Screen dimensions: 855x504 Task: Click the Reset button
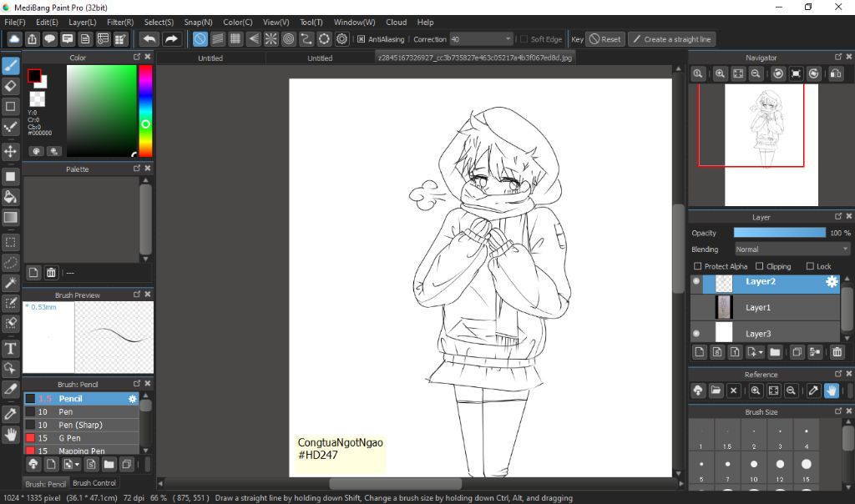605,39
